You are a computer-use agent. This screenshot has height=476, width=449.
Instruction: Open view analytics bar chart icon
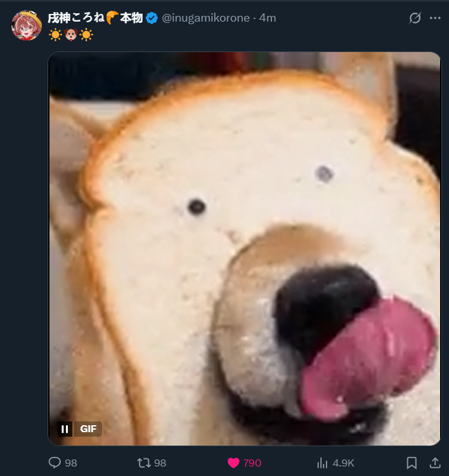[322, 463]
